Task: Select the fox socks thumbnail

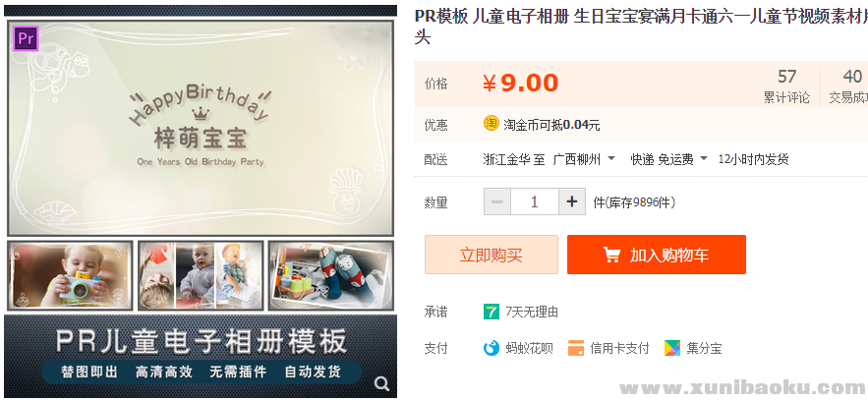Action: 331,275
